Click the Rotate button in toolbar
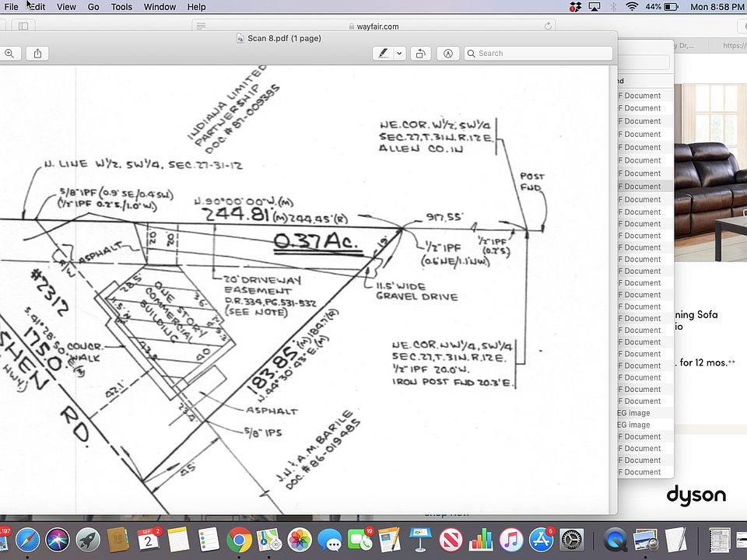747x560 pixels. 420,53
